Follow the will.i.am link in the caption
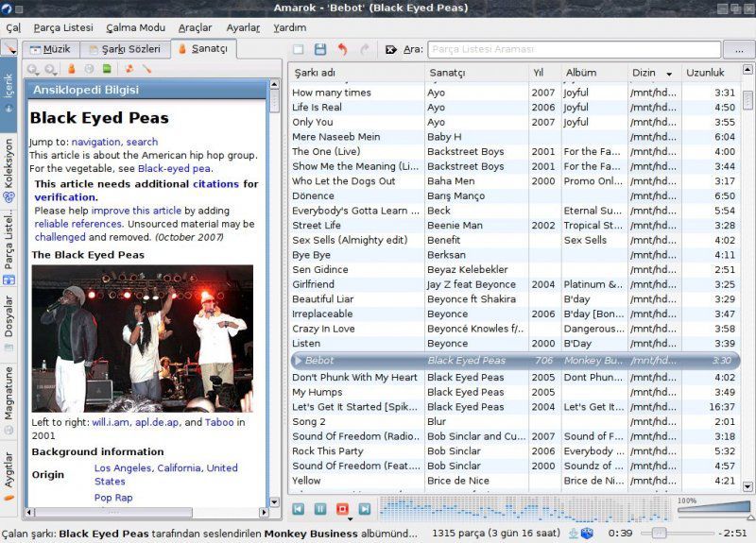Screen dimensions: 756x543 pos(112,422)
